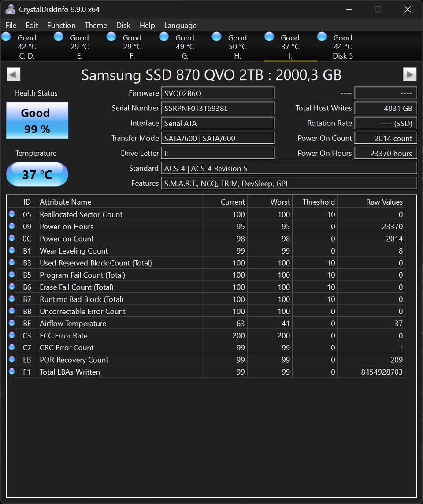This screenshot has width=423, height=504.
Task: Go to the previous disk with the left arrow
Action: (14, 74)
